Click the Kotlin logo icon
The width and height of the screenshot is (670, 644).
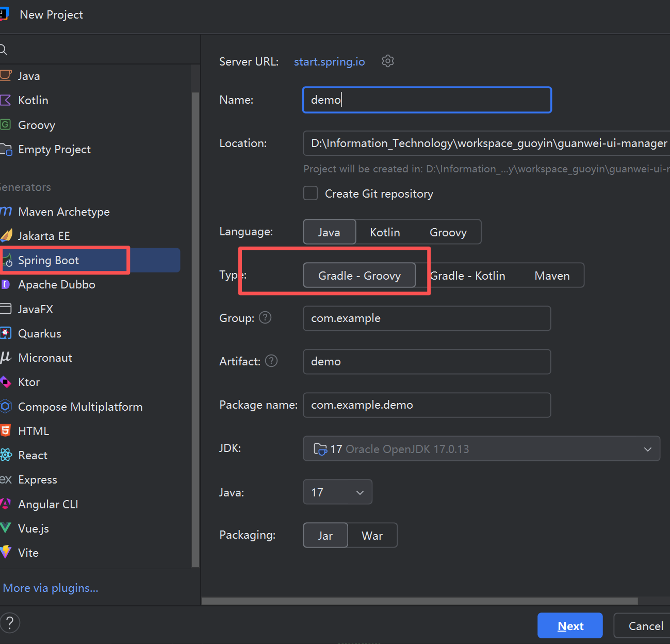(6, 100)
